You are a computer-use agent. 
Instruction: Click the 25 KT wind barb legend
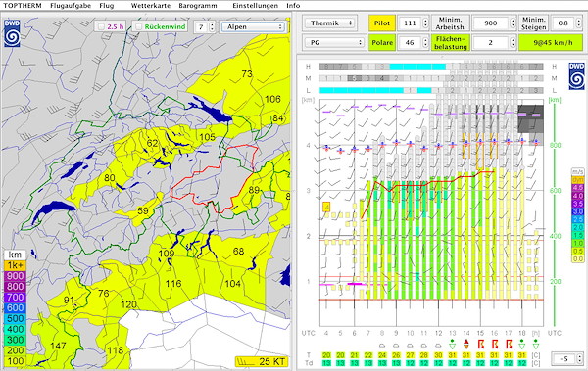click(262, 362)
